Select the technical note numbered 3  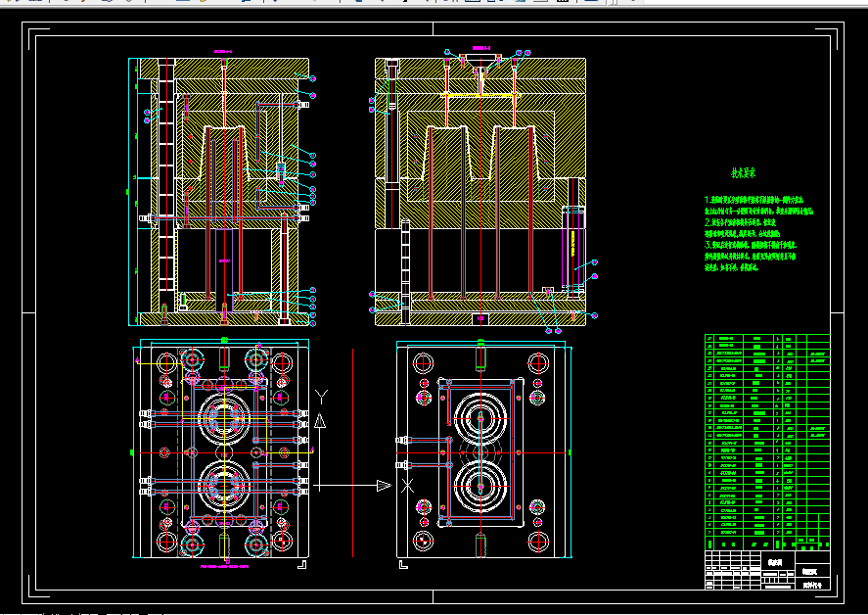[x=751, y=256]
